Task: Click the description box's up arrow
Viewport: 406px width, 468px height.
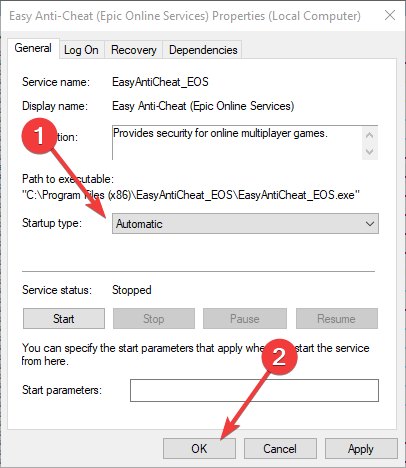Action: (369, 135)
